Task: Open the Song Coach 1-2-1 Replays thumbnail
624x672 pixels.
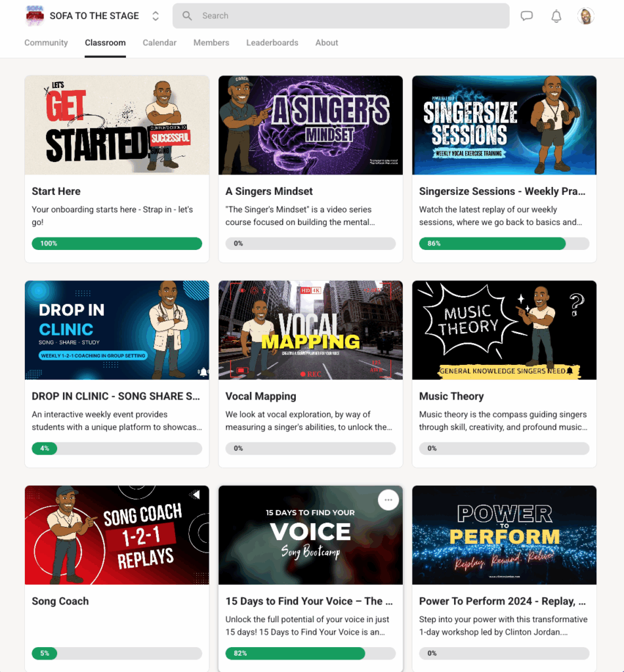Action: pyautogui.click(x=117, y=535)
